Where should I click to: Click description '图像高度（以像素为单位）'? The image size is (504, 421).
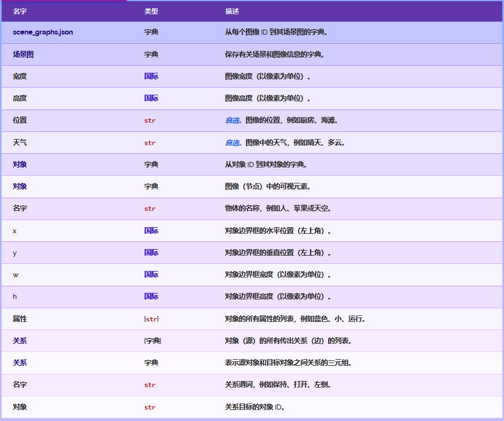267,98
